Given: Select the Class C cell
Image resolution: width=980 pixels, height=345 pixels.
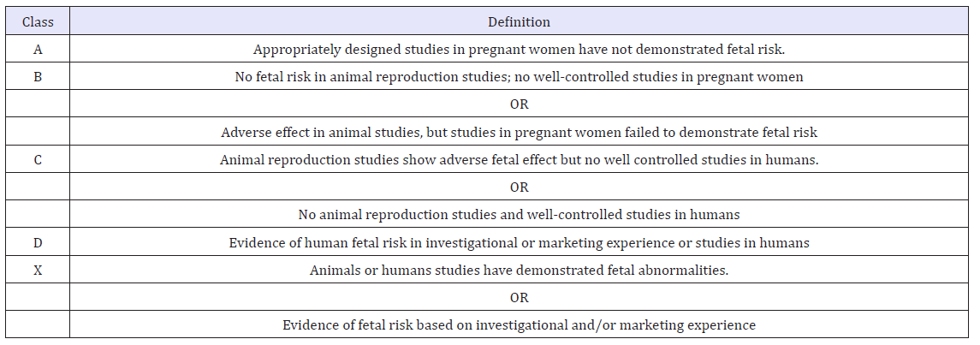Looking at the screenshot, I should coord(38,160).
